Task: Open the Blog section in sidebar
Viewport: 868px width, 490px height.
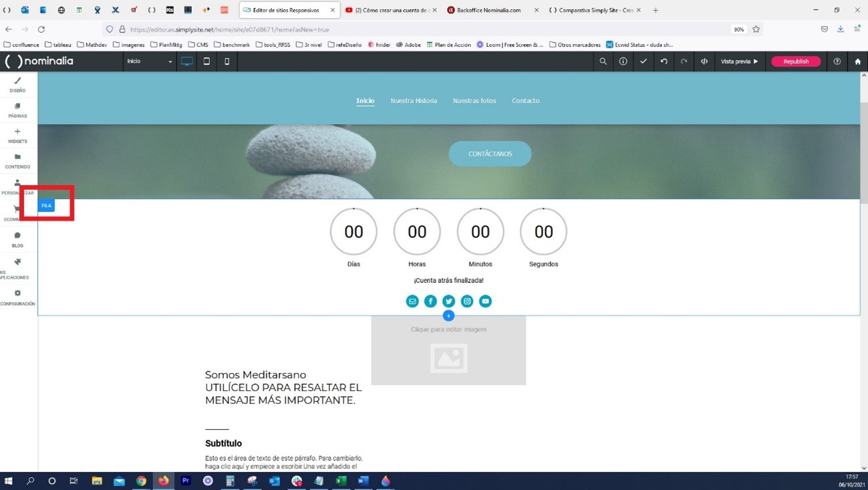Action: [x=17, y=239]
